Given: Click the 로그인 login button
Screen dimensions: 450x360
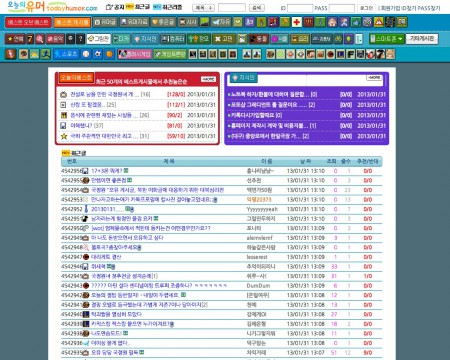Looking at the screenshot, I should [x=366, y=8].
